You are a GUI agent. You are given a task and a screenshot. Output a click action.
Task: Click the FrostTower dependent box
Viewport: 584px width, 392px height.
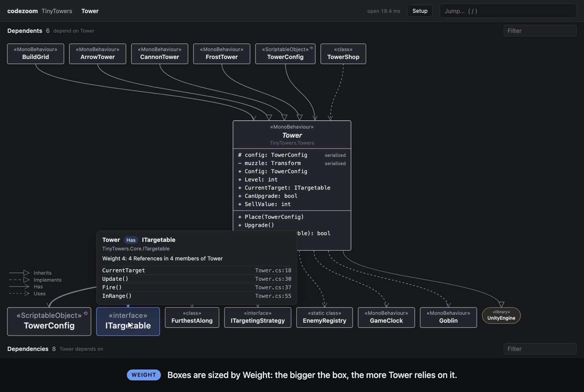click(x=222, y=54)
